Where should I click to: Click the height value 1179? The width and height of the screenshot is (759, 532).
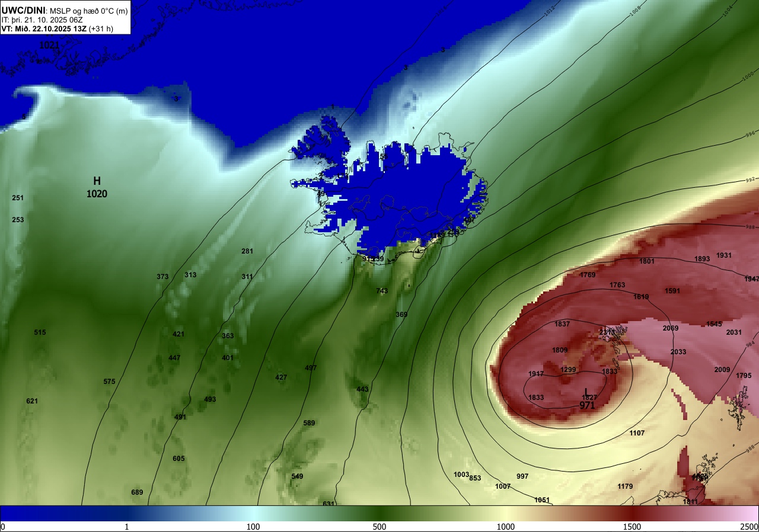click(x=625, y=486)
